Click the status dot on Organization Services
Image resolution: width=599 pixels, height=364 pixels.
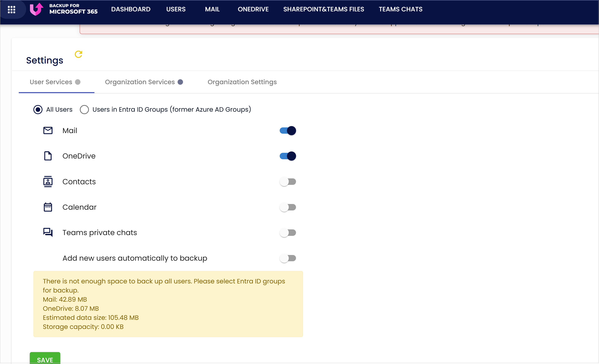pos(180,82)
